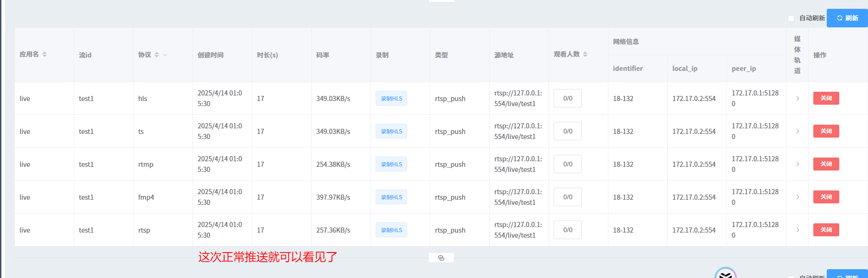Click 录制HLS for the rtmp stream
The image size is (868, 278).
tap(391, 164)
